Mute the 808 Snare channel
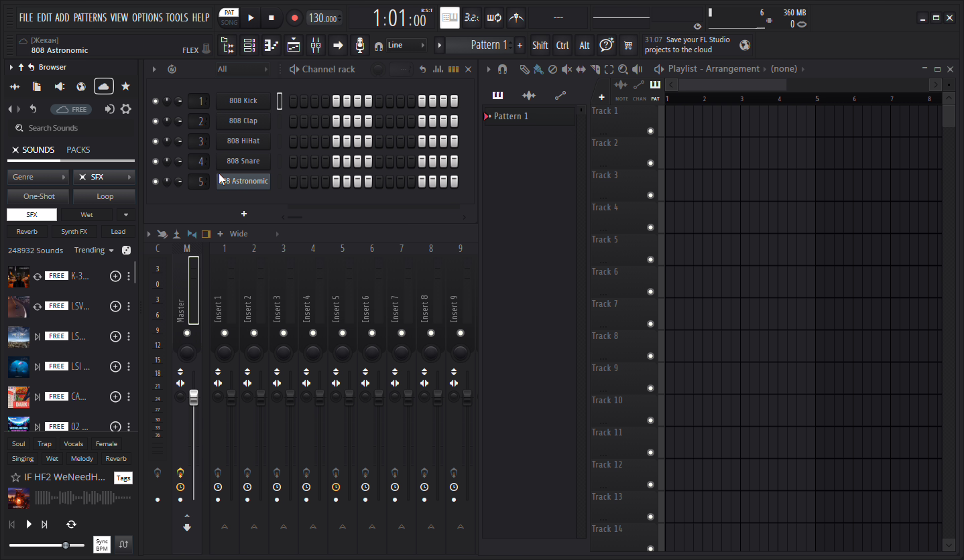 click(x=156, y=161)
